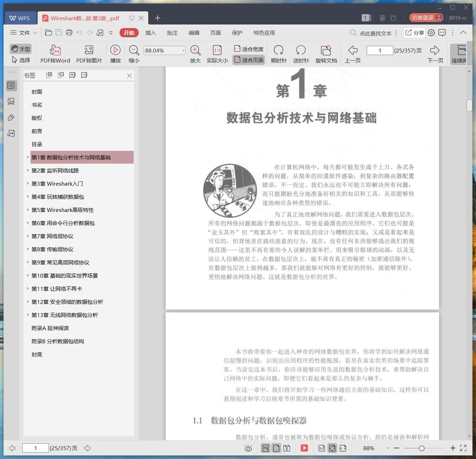This screenshot has height=459, width=476.
Task: Open a file with the folder icon
Action: pyautogui.click(x=49, y=33)
